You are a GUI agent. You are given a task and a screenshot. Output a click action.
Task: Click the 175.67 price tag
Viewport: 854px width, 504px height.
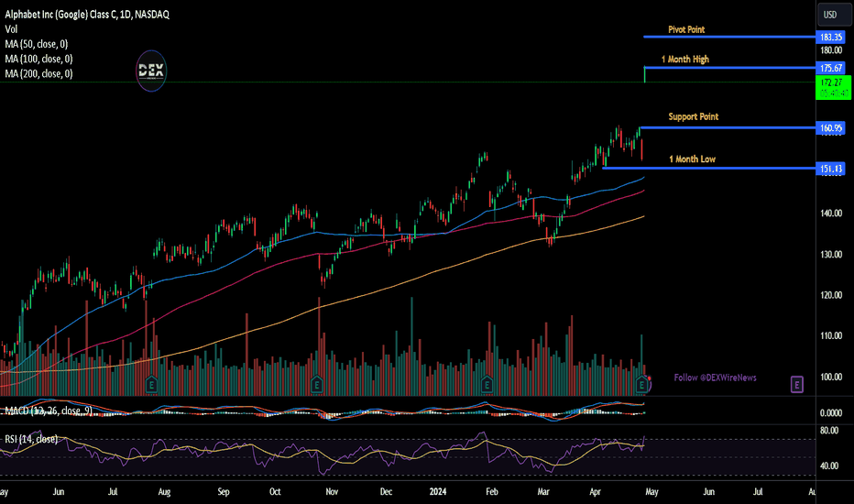(831, 68)
